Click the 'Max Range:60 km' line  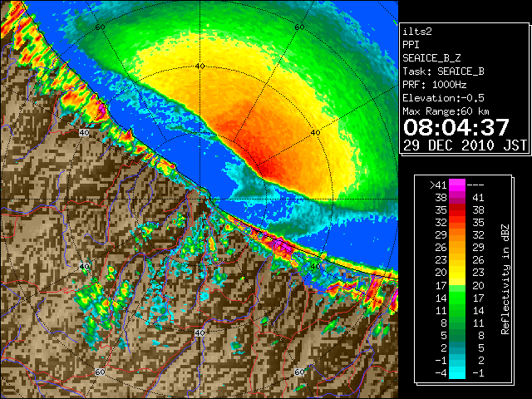446,111
